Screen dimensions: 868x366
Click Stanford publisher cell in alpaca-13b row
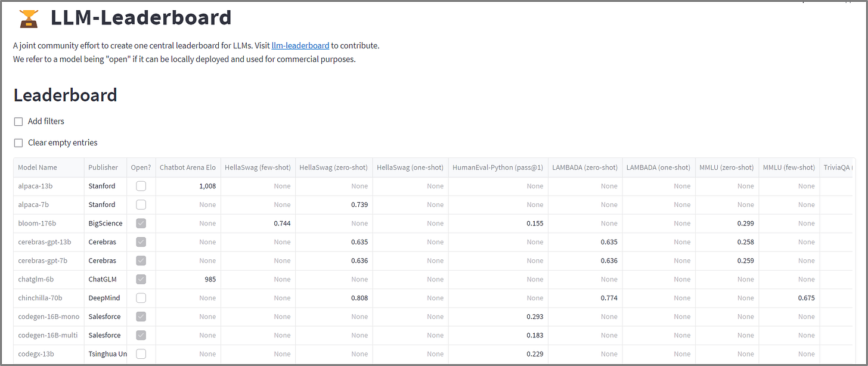[x=105, y=186]
